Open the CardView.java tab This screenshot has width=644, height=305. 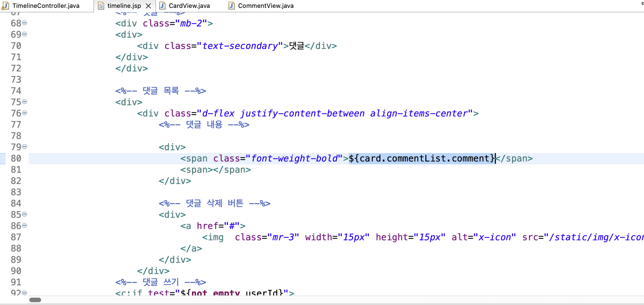(189, 6)
